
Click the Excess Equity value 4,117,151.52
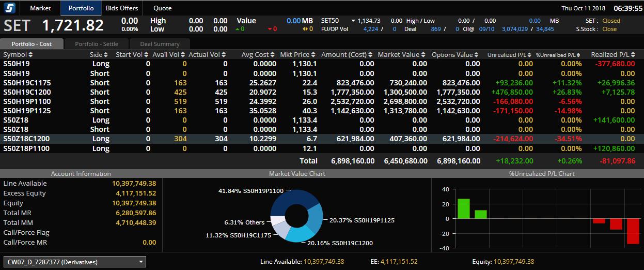[x=134, y=193]
